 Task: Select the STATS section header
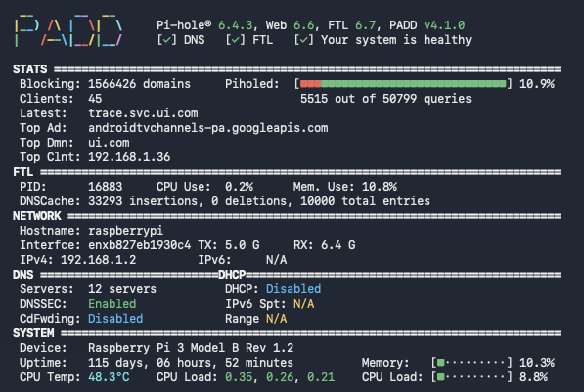(30, 69)
